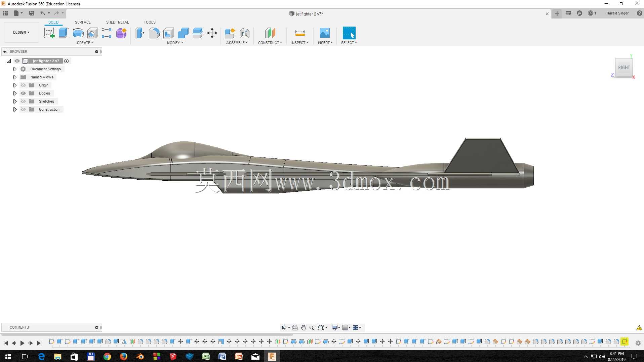Open the CONSTRUCT dropdown menu
Image resolution: width=644 pixels, height=362 pixels.
tap(270, 43)
